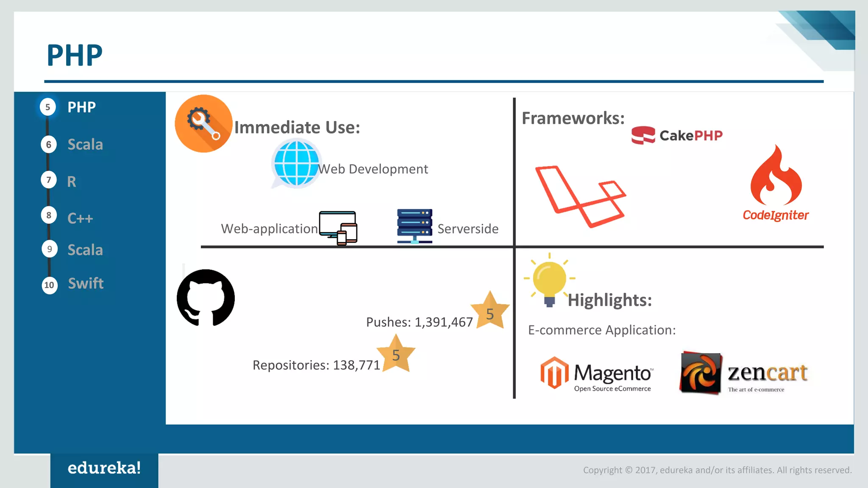The image size is (868, 488).
Task: Click the orange wrench and gear icon
Action: 203,123
